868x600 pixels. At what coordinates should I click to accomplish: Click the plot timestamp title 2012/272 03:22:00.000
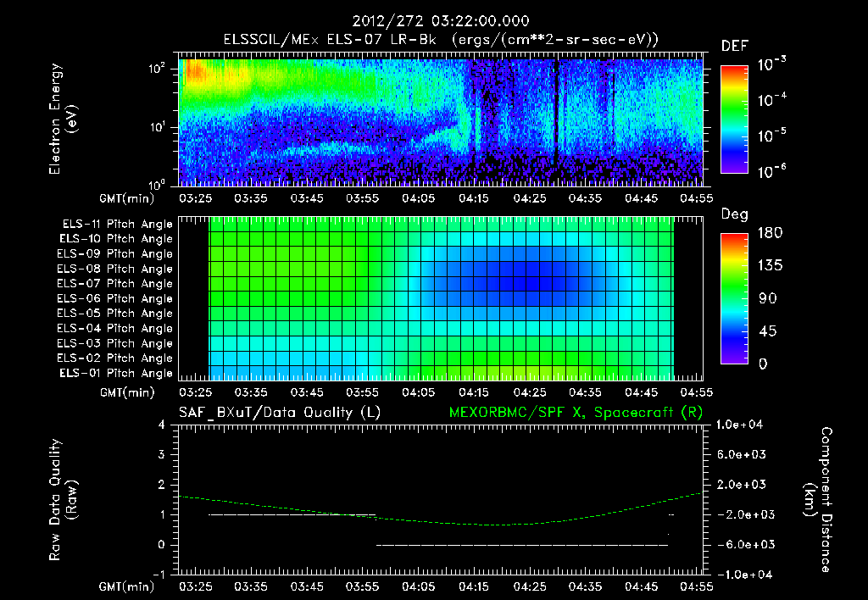[441, 21]
